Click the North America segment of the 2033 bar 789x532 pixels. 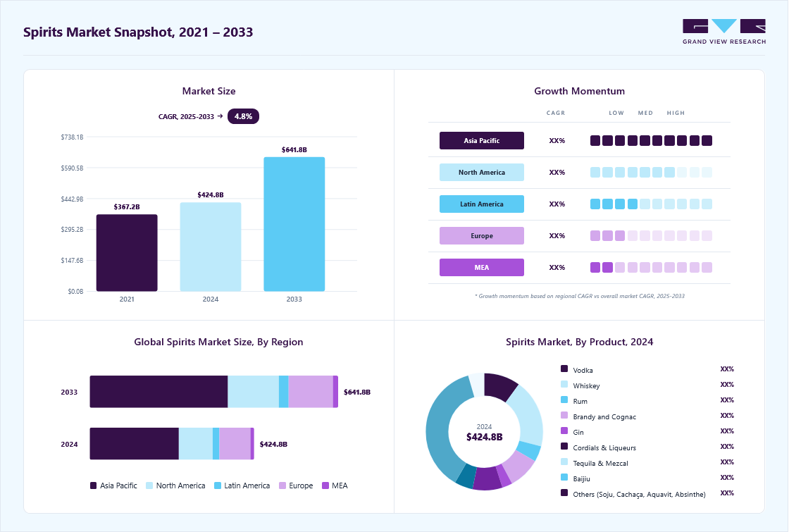(x=253, y=392)
